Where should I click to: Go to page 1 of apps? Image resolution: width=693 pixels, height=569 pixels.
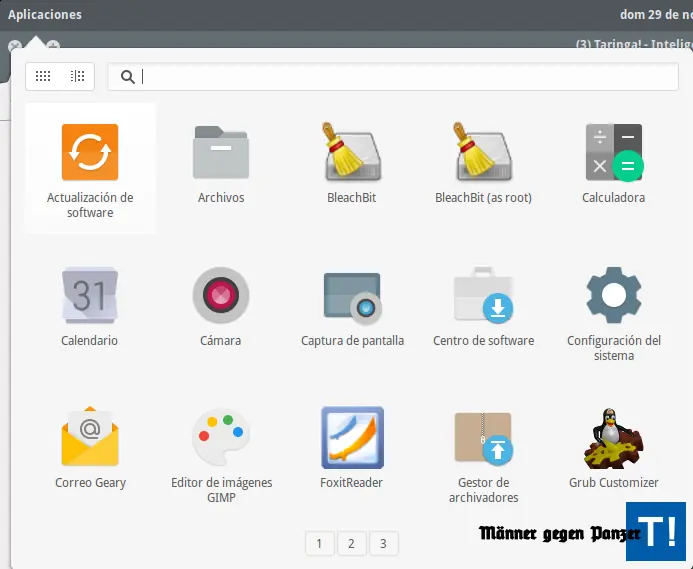pyautogui.click(x=320, y=543)
